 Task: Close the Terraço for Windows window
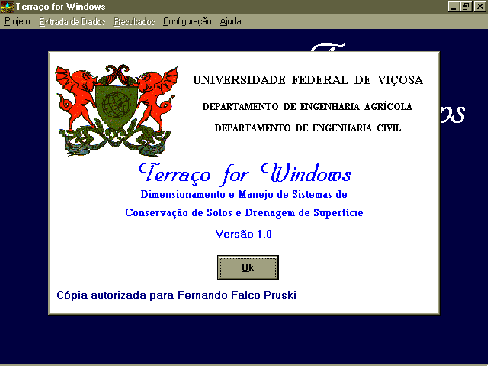pos(480,7)
